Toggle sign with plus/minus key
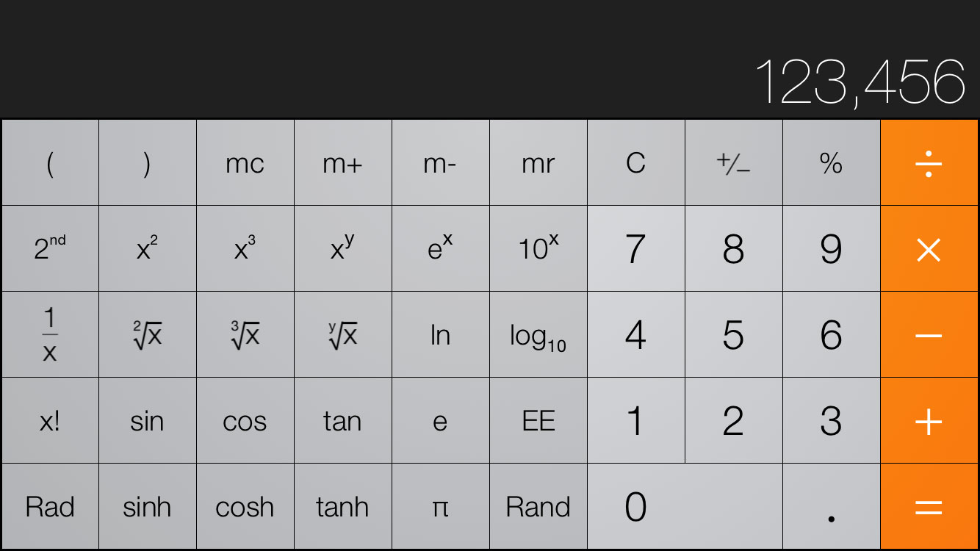This screenshot has height=551, width=980. (x=733, y=163)
